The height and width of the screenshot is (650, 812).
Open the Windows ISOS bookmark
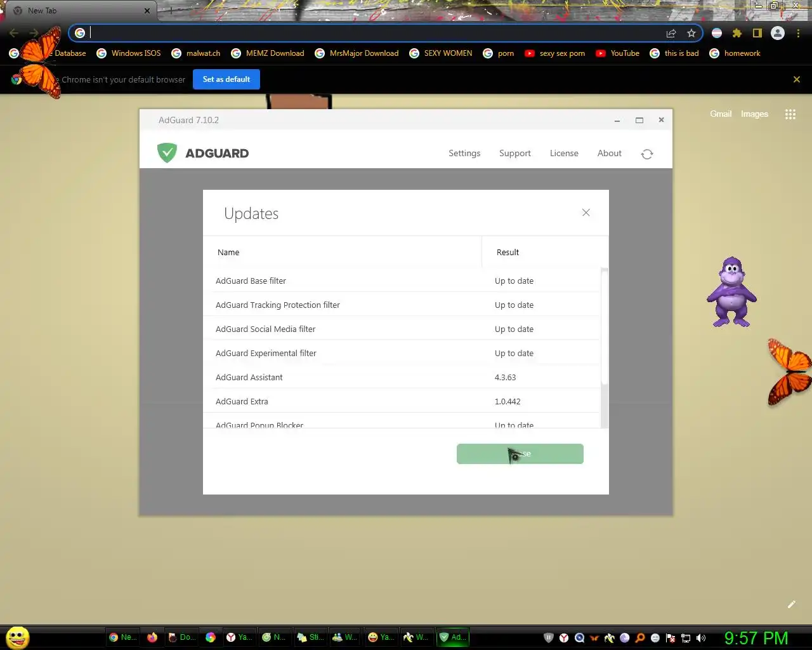tap(129, 53)
